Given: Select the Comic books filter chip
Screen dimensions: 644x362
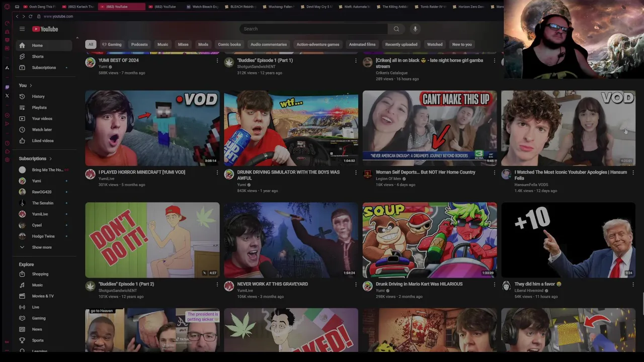Looking at the screenshot, I should 229,44.
